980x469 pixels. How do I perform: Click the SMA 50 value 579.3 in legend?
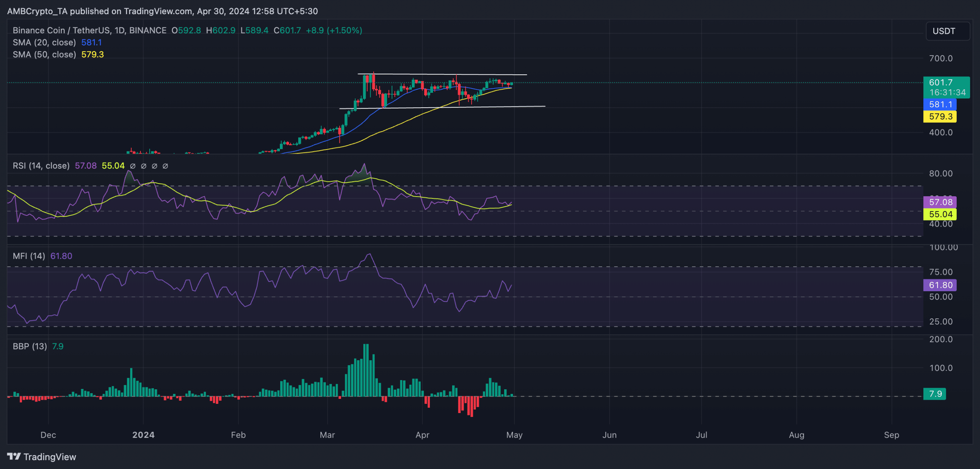coord(92,54)
